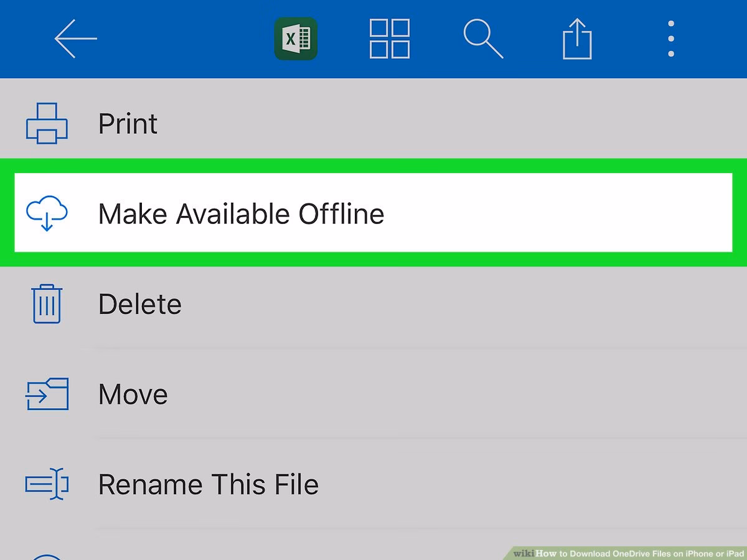The height and width of the screenshot is (560, 747).
Task: Tap the highlighted Make Available Offline row
Action: (374, 213)
